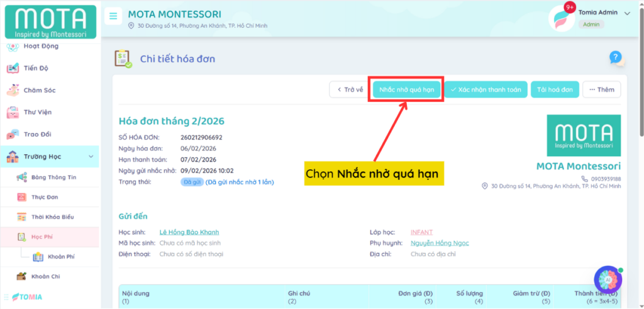
Task: Select Khoản Phí under Học Phí
Action: point(61,257)
